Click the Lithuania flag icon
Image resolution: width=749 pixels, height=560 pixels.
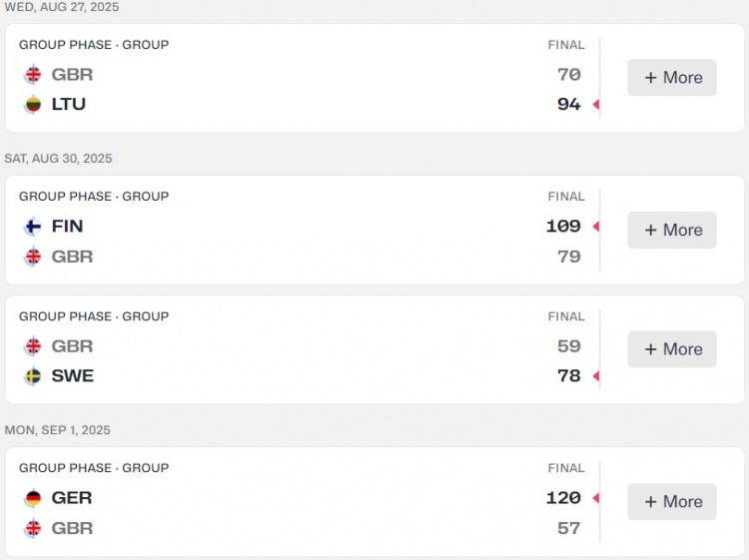point(33,104)
